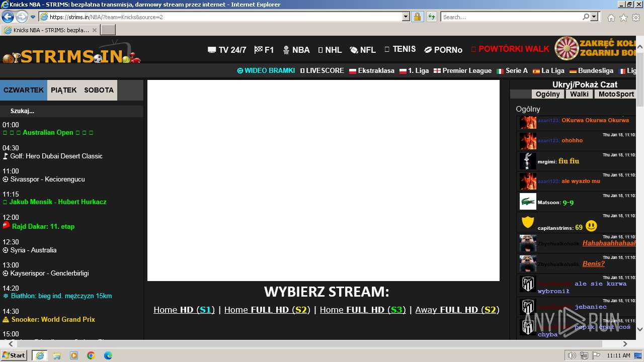The height and width of the screenshot is (362, 644).
Task: Open Internet Explorer taskbar icon
Action: 40,355
